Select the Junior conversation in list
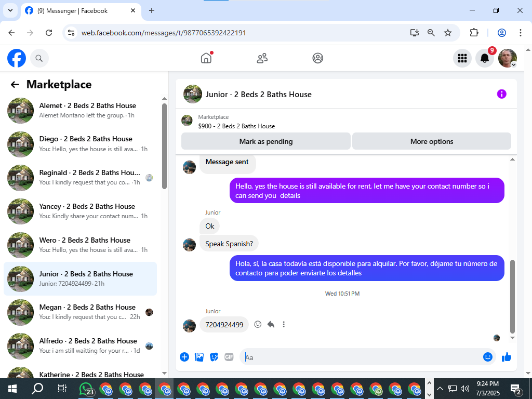 click(81, 278)
